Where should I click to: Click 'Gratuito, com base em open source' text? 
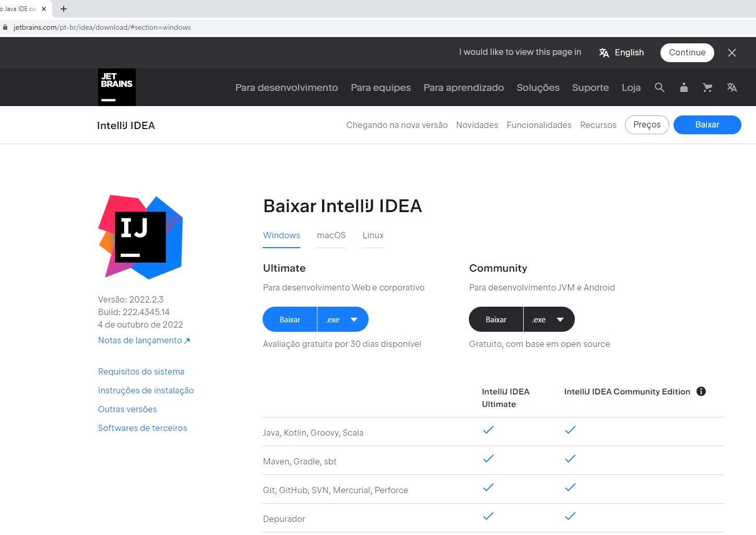tap(539, 344)
